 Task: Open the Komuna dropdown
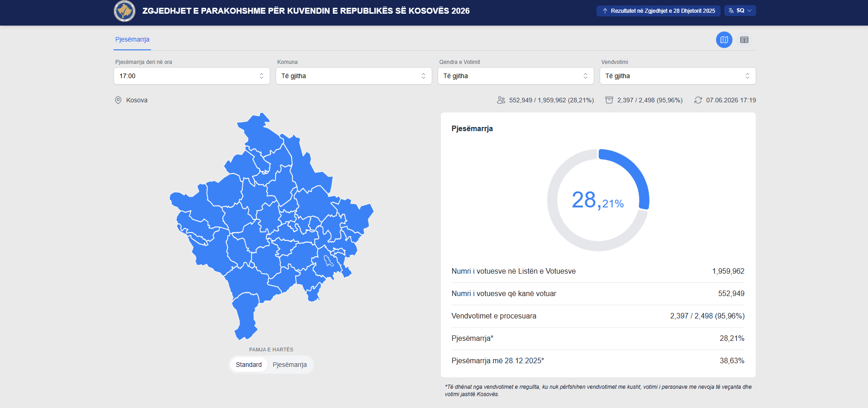354,76
